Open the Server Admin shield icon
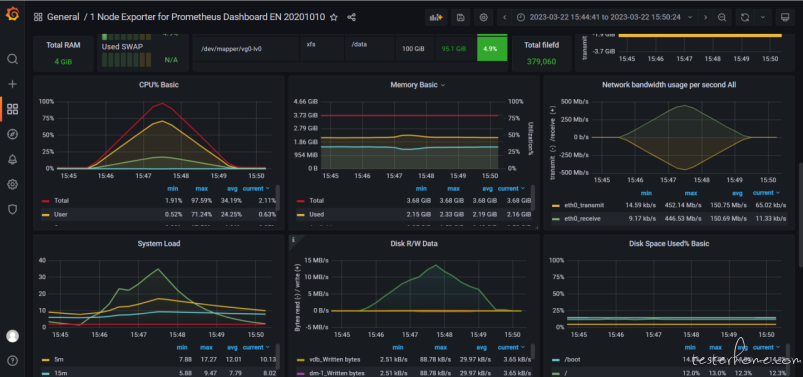The height and width of the screenshot is (377, 803). click(12, 209)
